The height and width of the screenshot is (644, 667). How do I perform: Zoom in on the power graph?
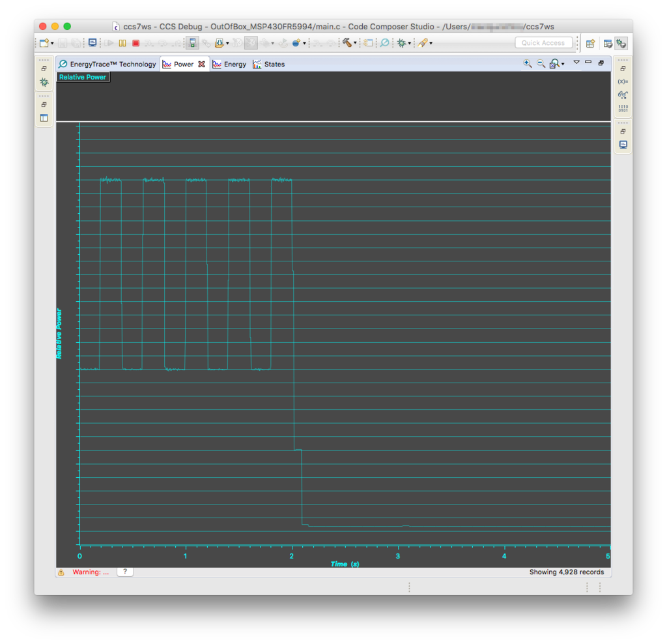coord(528,63)
